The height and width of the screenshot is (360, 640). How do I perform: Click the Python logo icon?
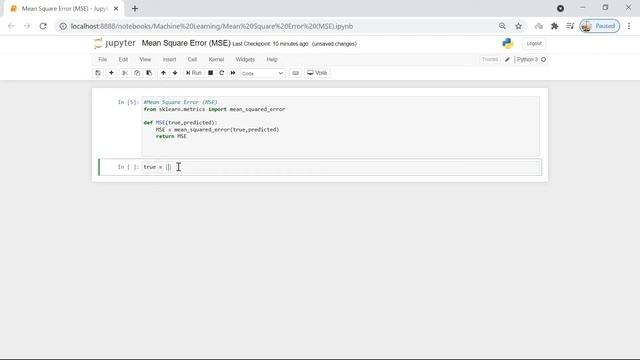[508, 43]
